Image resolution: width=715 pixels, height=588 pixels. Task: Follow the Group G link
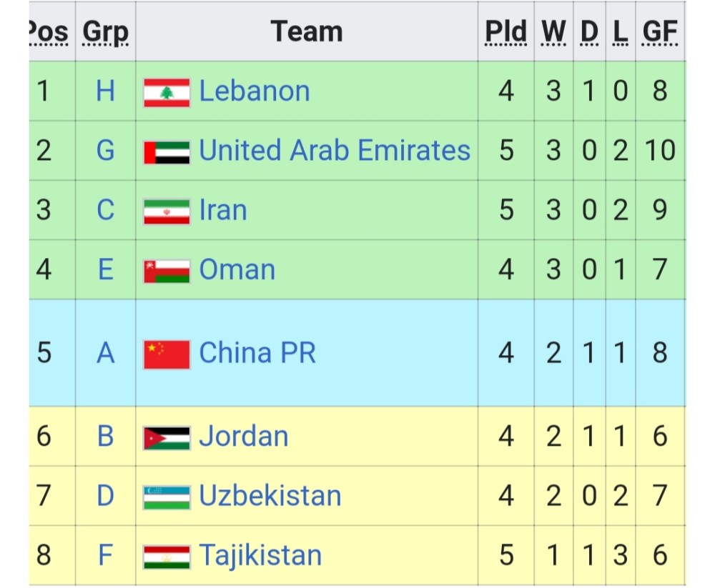(x=105, y=151)
